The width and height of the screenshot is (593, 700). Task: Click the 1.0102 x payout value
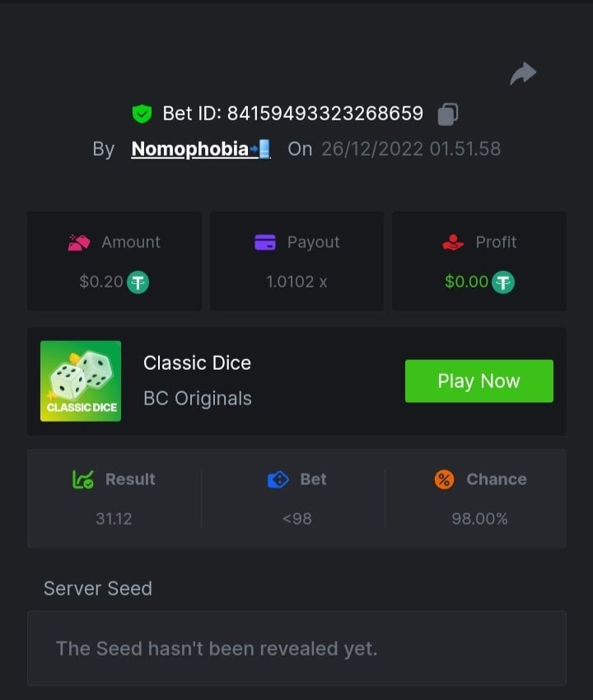coord(296,282)
